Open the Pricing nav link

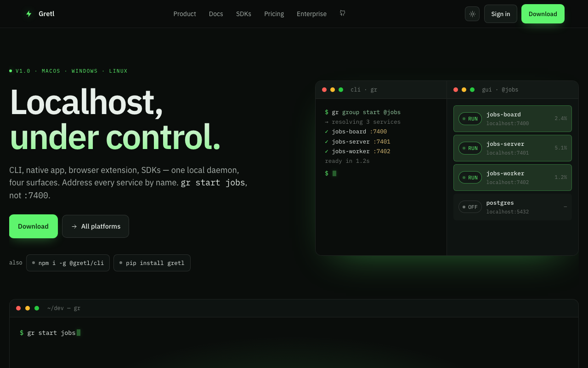coord(274,14)
